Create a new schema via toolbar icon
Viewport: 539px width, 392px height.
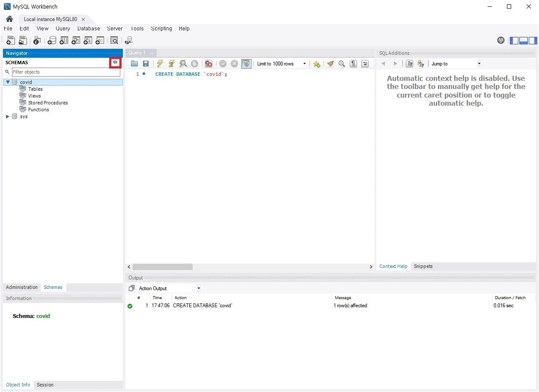tap(51, 40)
